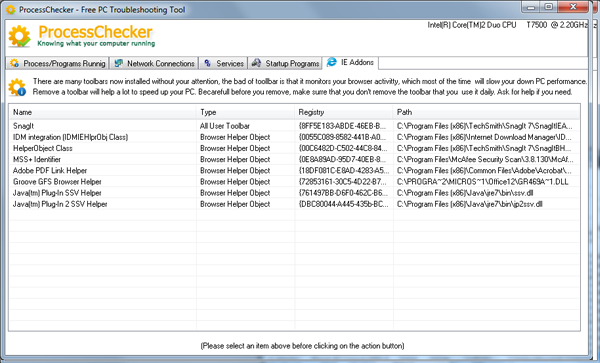Click the {0055C089-8582-441B registry value

tap(342, 137)
